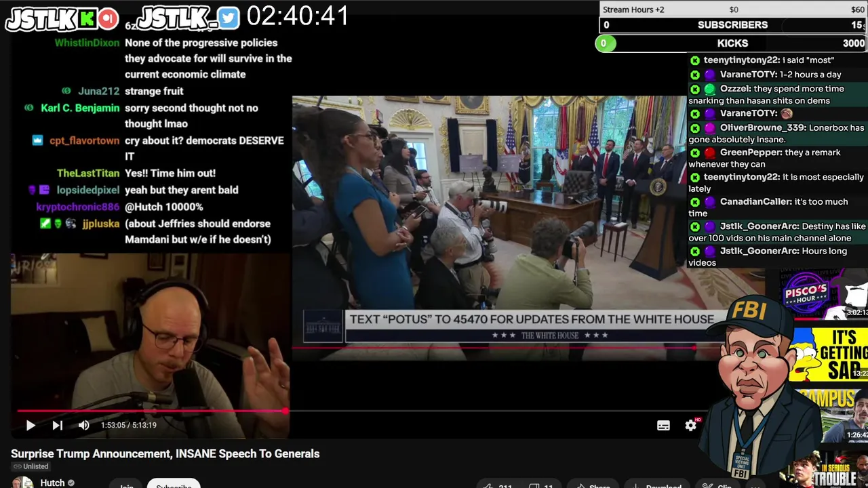
Task: Play the YouTube video
Action: click(31, 426)
